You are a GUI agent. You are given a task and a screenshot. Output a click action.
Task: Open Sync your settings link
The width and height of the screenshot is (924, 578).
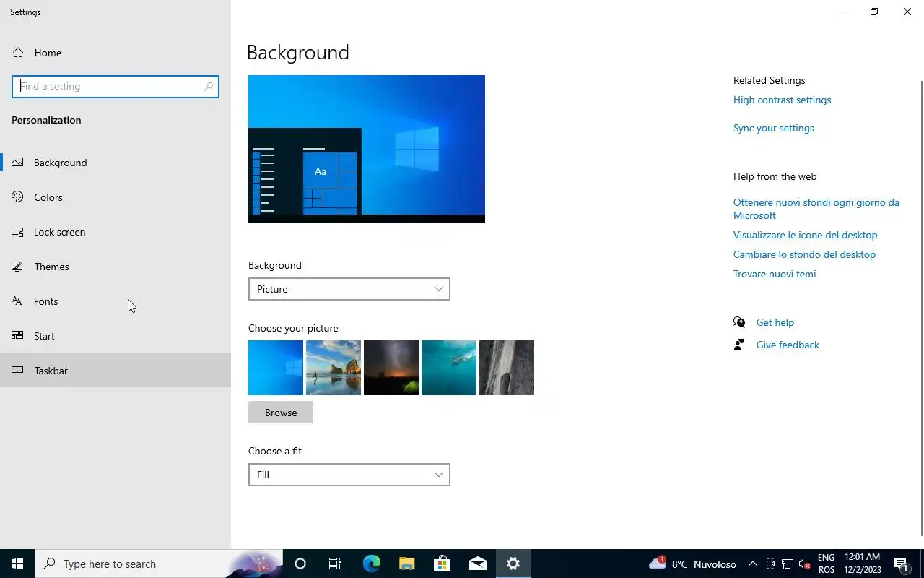(773, 128)
